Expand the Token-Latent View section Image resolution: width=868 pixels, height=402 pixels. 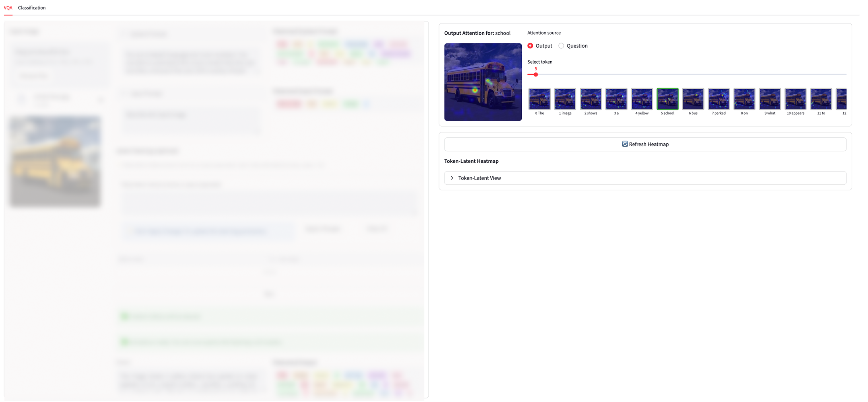pyautogui.click(x=480, y=178)
